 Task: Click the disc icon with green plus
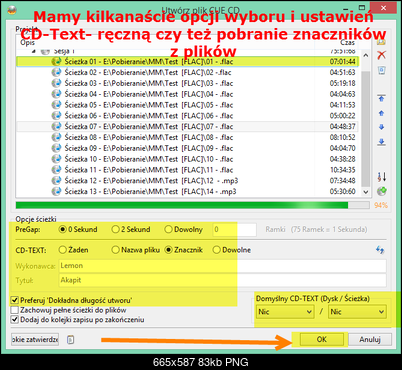coord(382,191)
